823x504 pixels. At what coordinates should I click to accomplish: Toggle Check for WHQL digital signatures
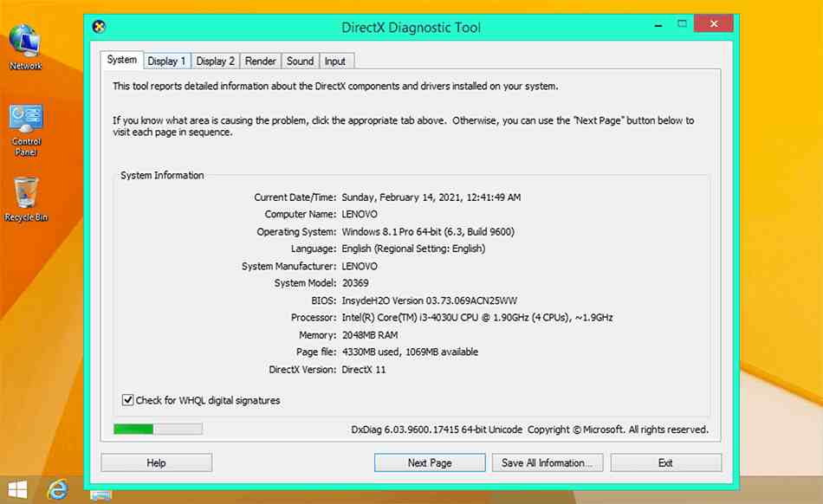click(x=128, y=400)
